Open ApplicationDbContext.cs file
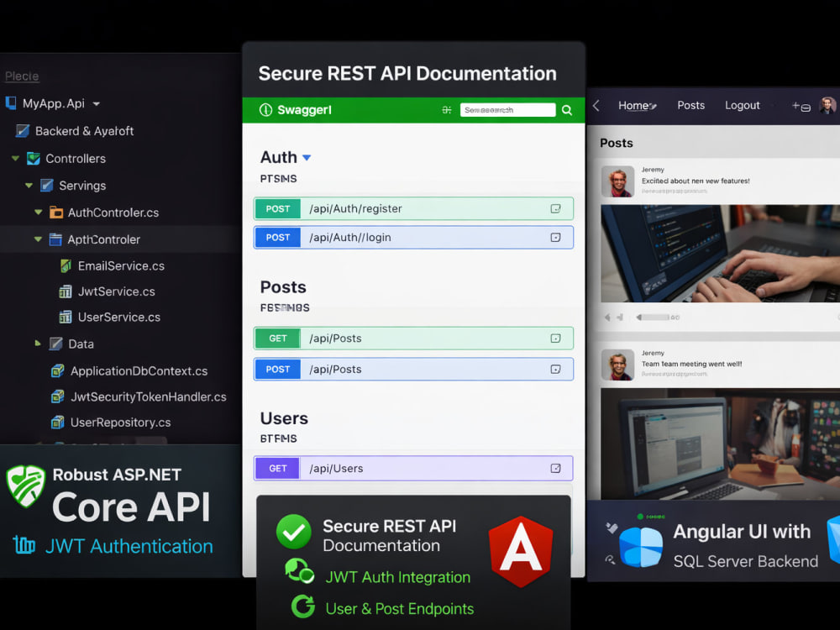Viewport: 840px width, 630px height. tap(139, 370)
